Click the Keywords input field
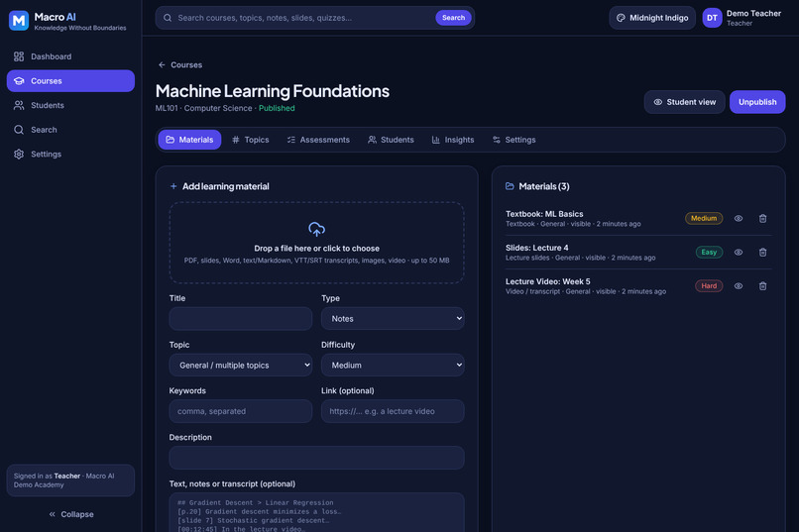 (241, 411)
